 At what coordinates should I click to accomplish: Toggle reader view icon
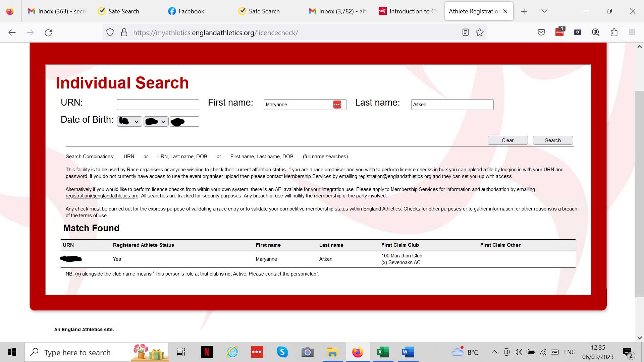465,33
